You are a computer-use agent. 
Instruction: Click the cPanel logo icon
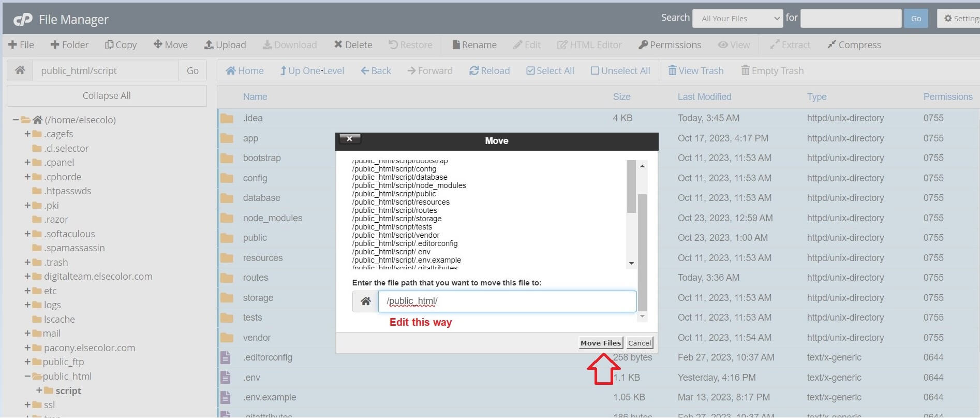point(23,20)
